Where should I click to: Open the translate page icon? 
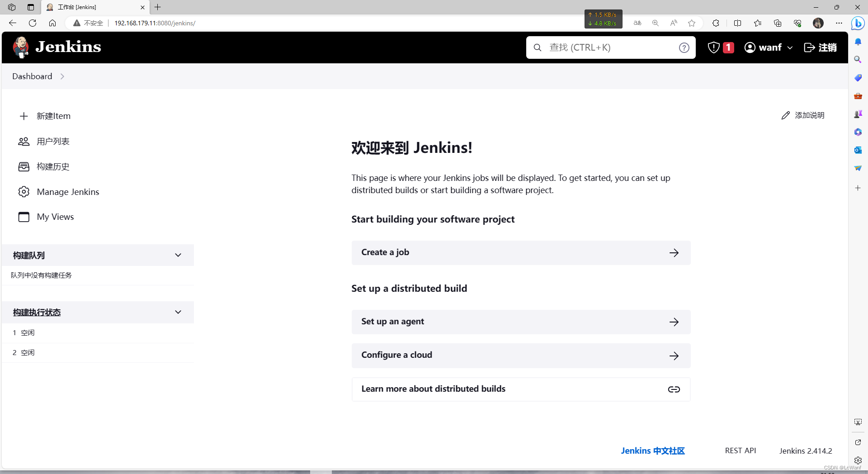(x=637, y=23)
